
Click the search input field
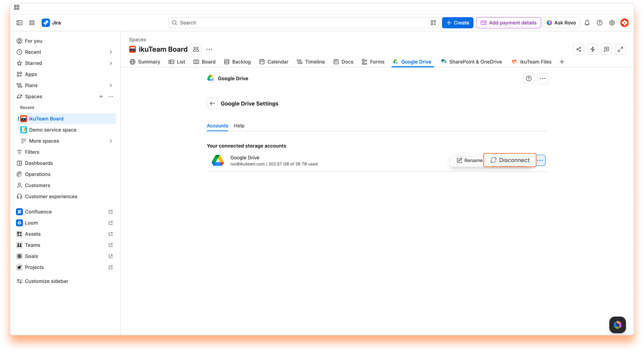pyautogui.click(x=304, y=23)
